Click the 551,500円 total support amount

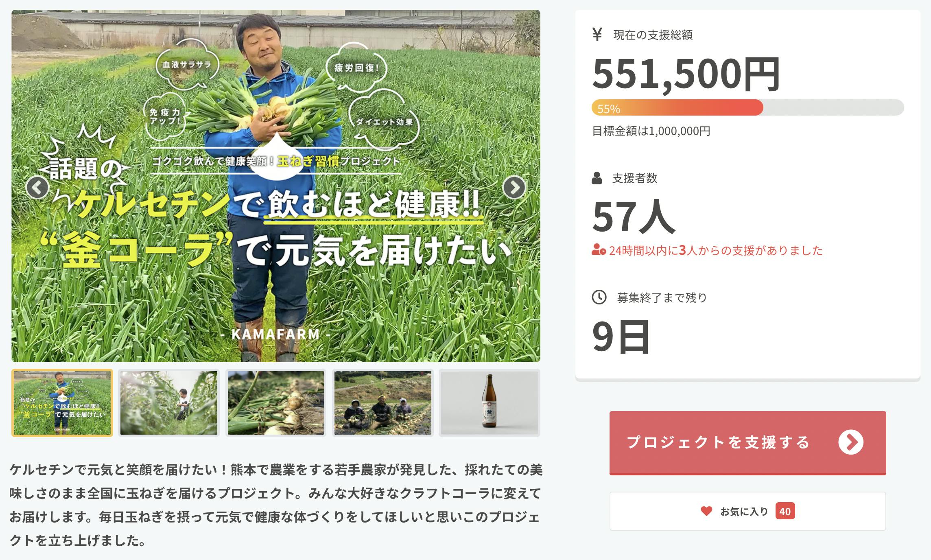point(686,74)
